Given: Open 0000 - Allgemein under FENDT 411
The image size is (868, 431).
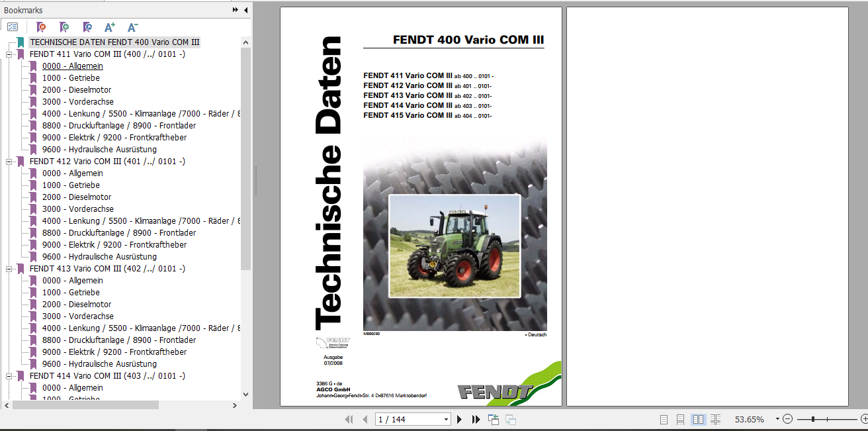Looking at the screenshot, I should pos(73,66).
